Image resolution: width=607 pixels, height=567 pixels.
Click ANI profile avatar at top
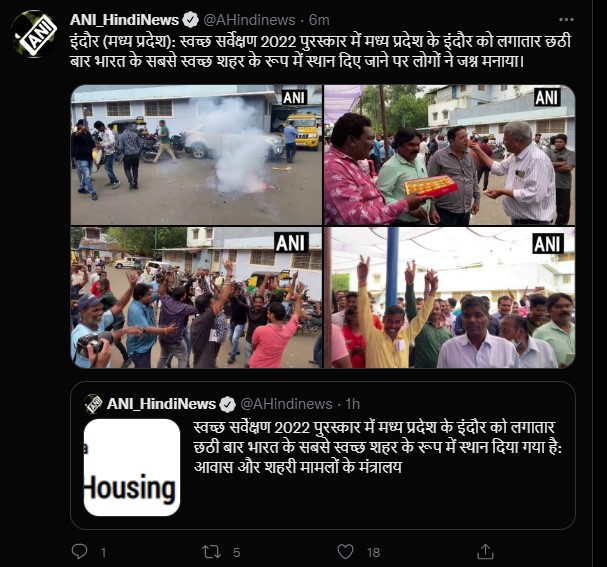pyautogui.click(x=35, y=34)
